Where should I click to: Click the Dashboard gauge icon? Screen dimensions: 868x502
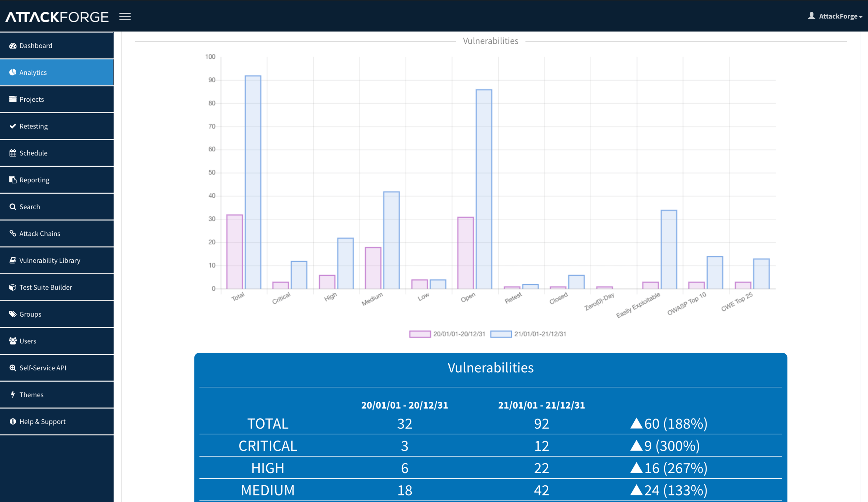[13, 46]
